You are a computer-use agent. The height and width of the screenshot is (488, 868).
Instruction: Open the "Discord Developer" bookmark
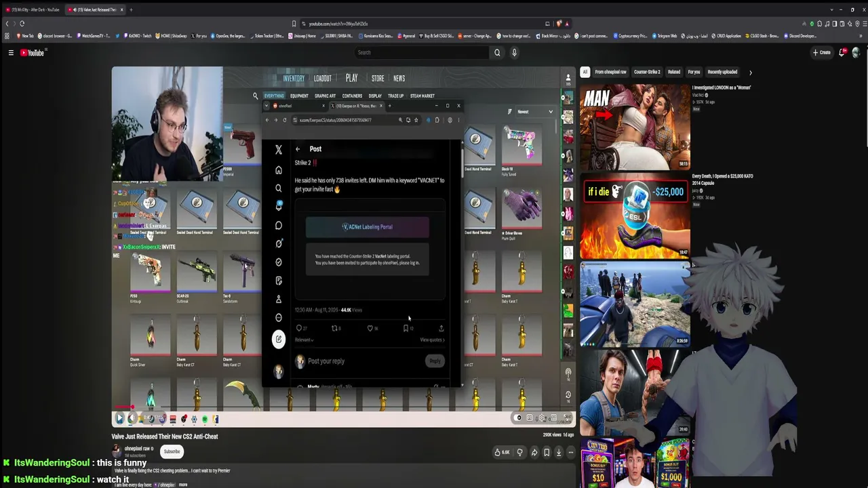(802, 36)
